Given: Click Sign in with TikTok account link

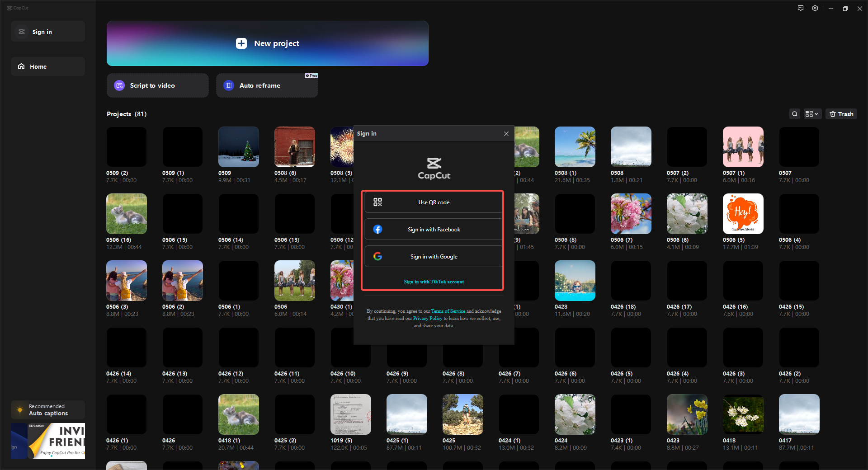Looking at the screenshot, I should coord(434,282).
